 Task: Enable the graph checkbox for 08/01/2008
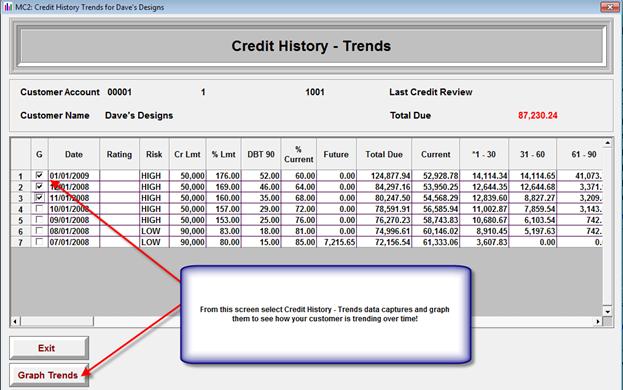tap(39, 230)
